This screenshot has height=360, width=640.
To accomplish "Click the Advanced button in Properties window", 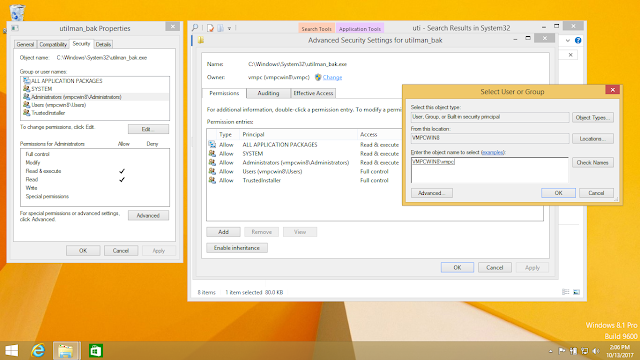I will 148,216.
